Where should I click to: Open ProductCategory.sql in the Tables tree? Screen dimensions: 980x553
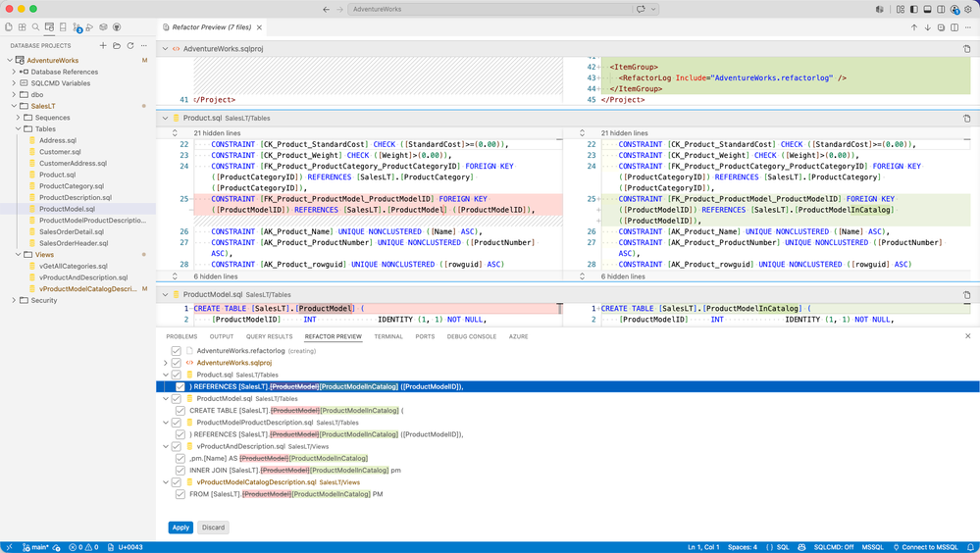(72, 186)
